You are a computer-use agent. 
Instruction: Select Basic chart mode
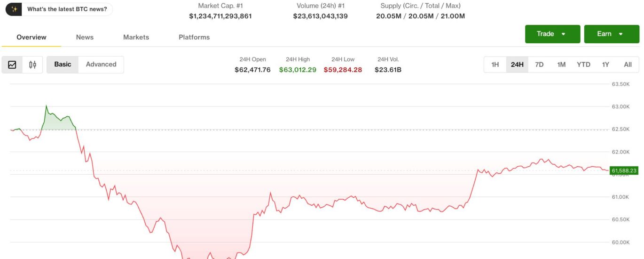pos(63,65)
